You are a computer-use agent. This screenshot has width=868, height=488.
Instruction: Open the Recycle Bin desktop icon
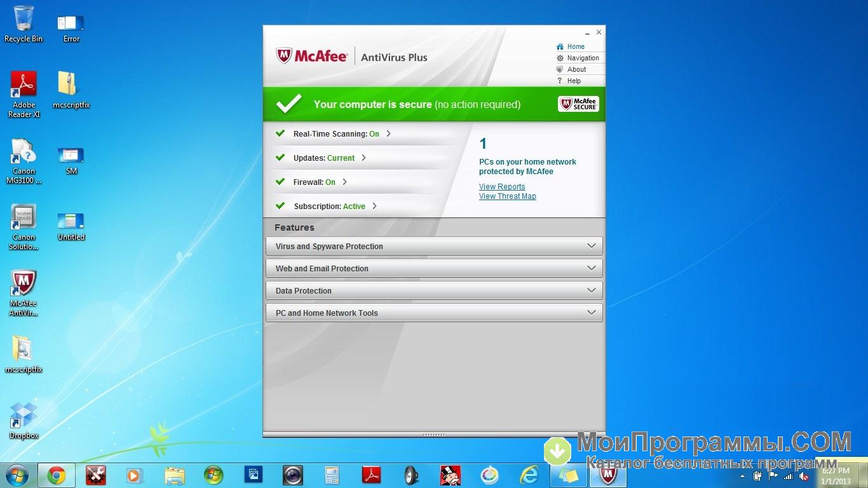(x=24, y=24)
